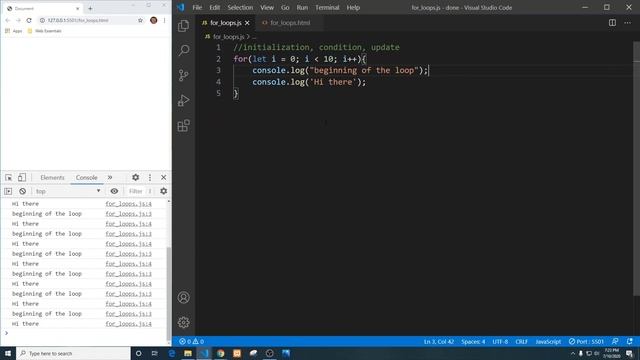Click the taskbar search box

point(73,353)
